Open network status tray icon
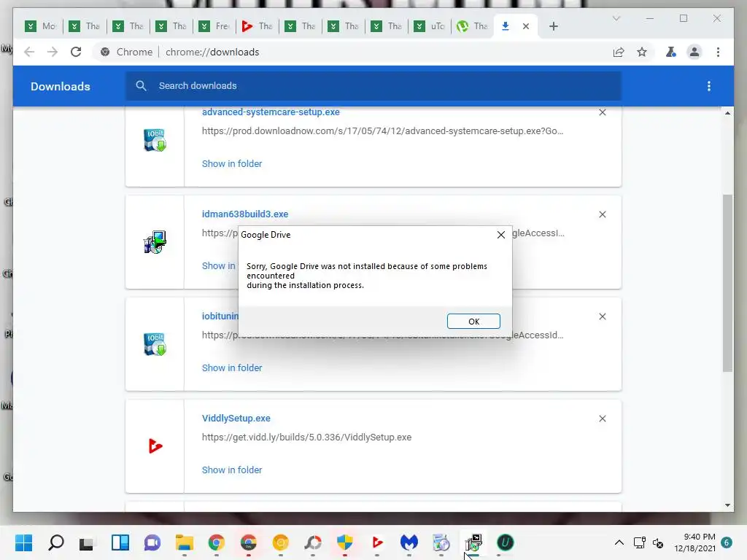Screen dimensions: 747x560 pos(639,542)
